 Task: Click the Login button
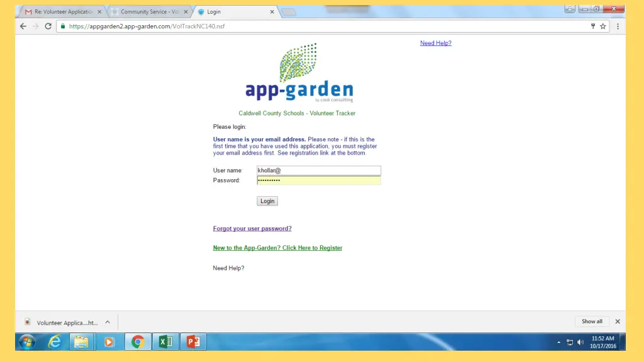point(267,201)
